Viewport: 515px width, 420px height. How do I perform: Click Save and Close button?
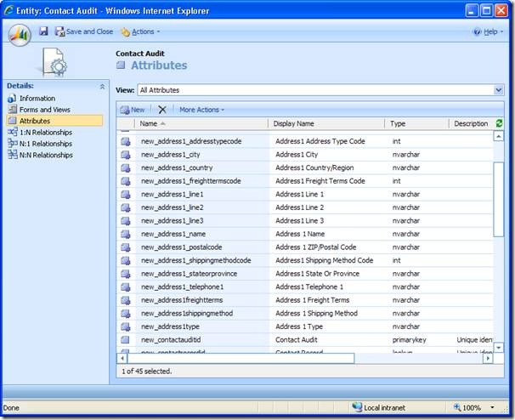tap(83, 31)
